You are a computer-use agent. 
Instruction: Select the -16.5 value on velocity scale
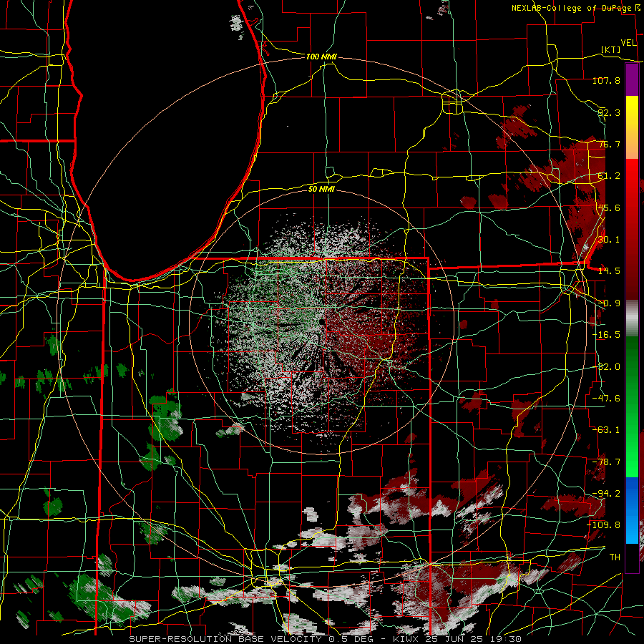point(606,335)
